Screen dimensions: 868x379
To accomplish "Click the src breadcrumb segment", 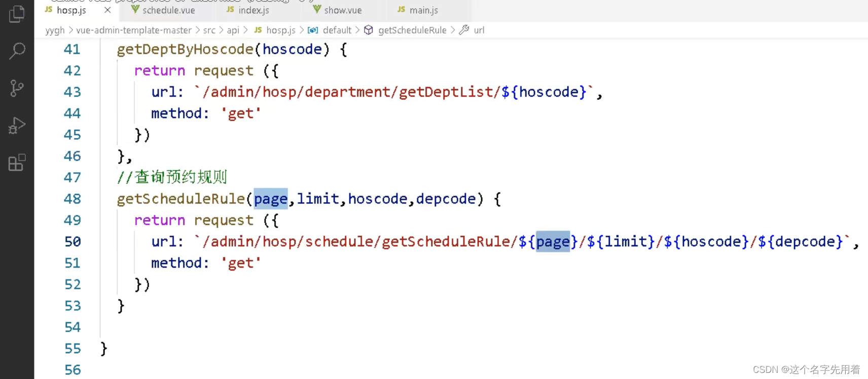I will click(209, 30).
